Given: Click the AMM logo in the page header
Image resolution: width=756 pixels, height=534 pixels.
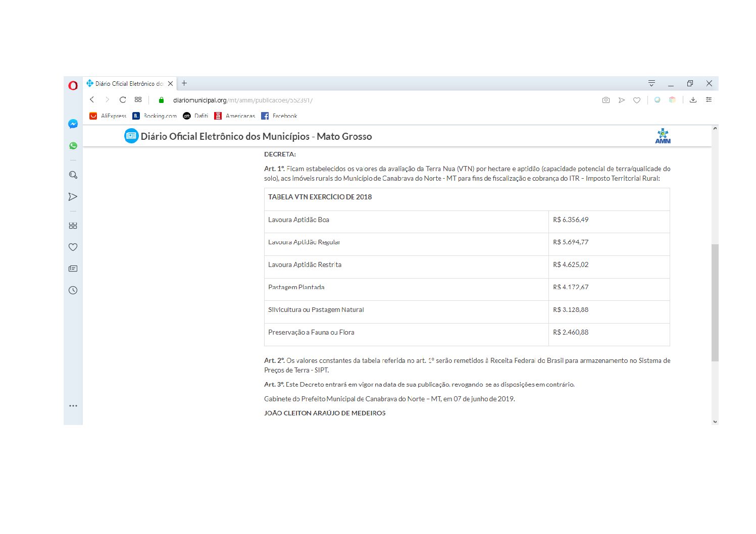Looking at the screenshot, I should coord(663,136).
